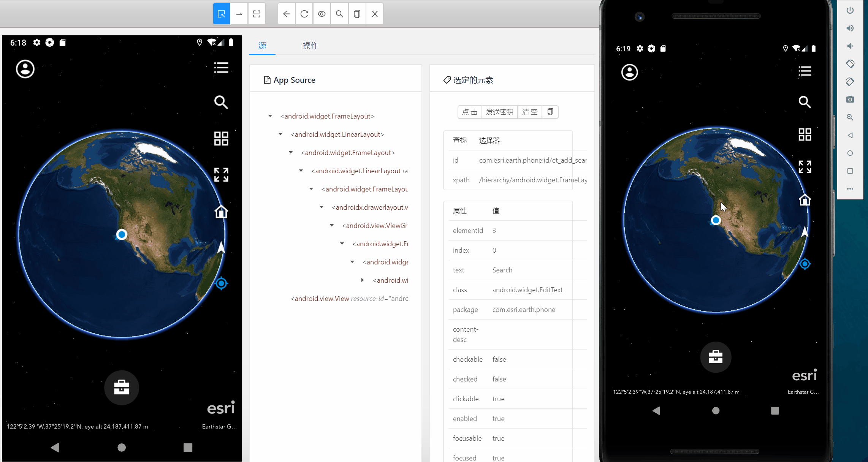The height and width of the screenshot is (462, 868).
Task: Quit session with the X toolbar button
Action: coord(375,14)
